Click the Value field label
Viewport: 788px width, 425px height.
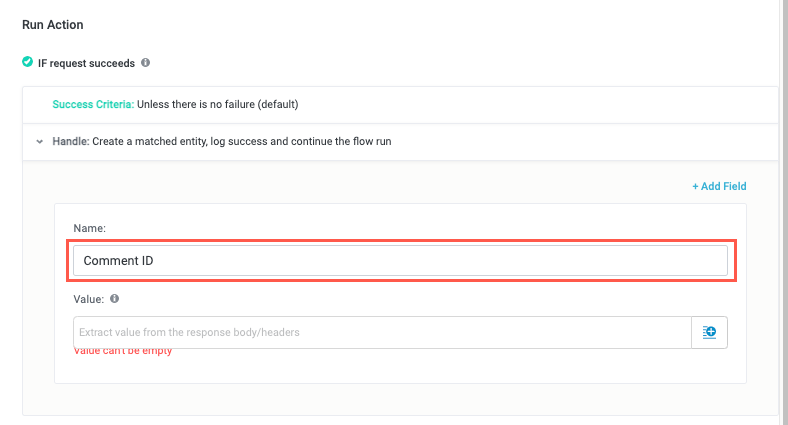(x=88, y=298)
